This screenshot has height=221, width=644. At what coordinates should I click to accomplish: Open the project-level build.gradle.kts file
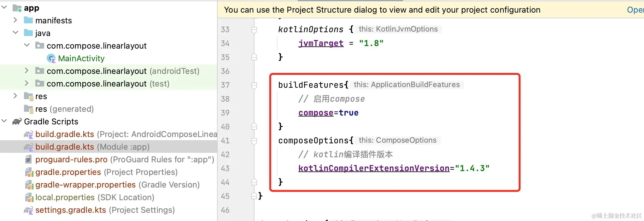(65, 134)
